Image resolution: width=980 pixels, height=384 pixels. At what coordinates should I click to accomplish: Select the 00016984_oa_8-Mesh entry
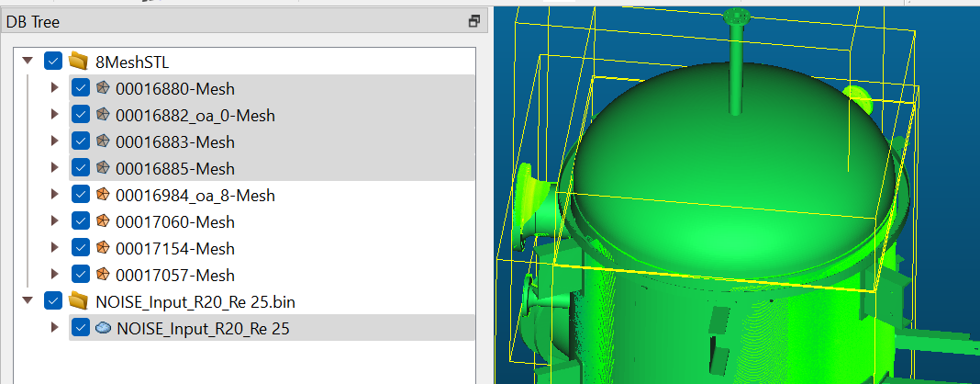click(x=195, y=195)
